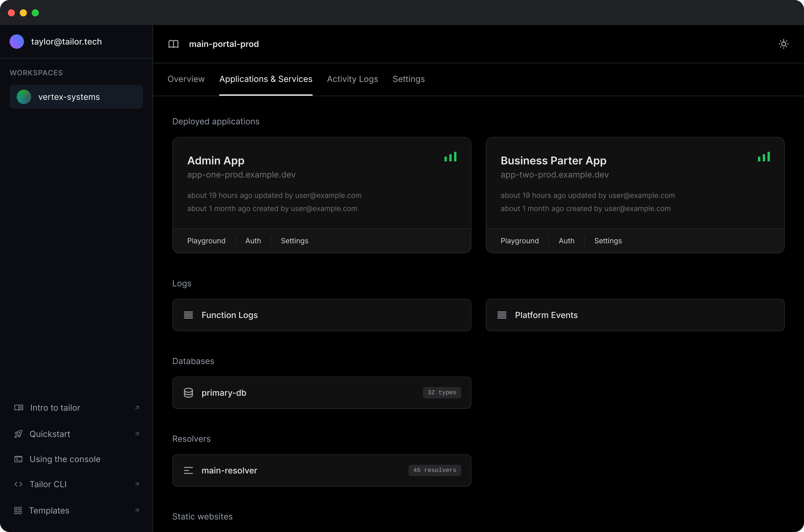Image resolution: width=804 pixels, height=532 pixels.
Task: Open Intro to tailor external link arrow
Action: [x=137, y=407]
